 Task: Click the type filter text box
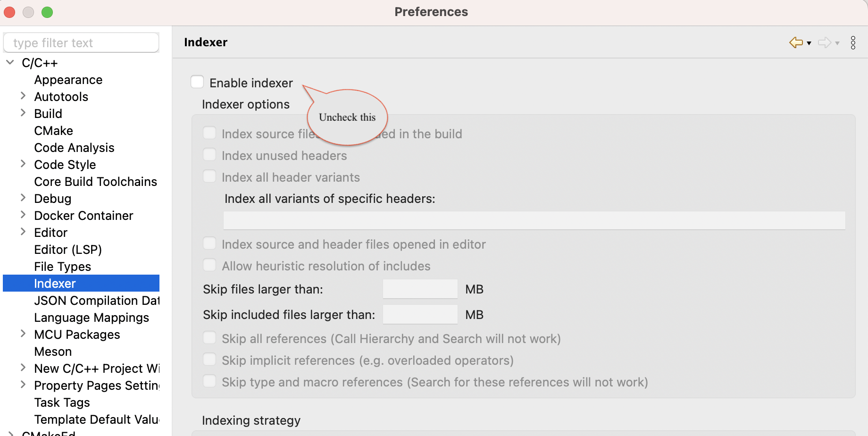click(x=81, y=42)
